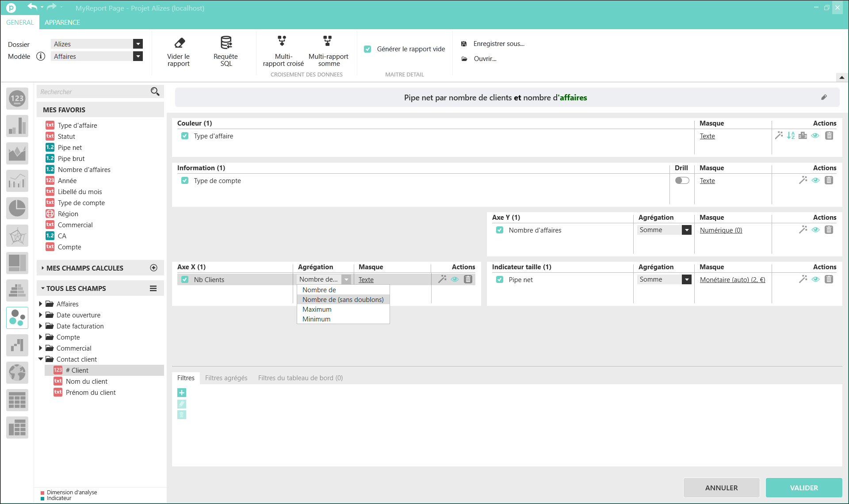The width and height of the screenshot is (849, 504).
Task: Switch to the APPARENCE tab
Action: coord(62,23)
